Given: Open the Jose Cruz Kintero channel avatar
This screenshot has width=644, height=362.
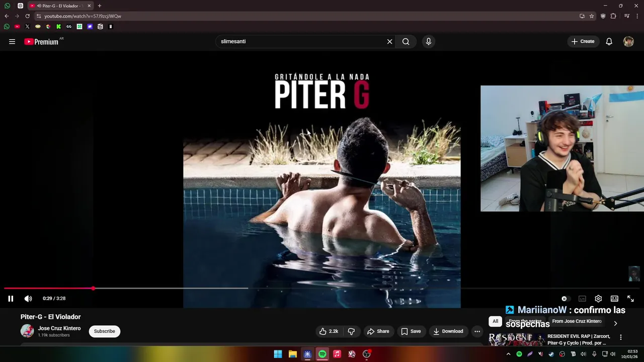Looking at the screenshot, I should (27, 331).
